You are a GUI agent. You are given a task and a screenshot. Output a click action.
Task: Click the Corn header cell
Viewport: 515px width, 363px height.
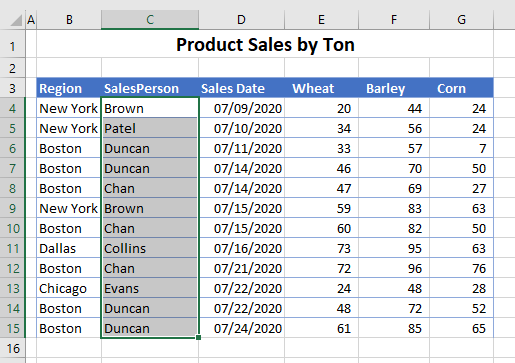pos(461,88)
